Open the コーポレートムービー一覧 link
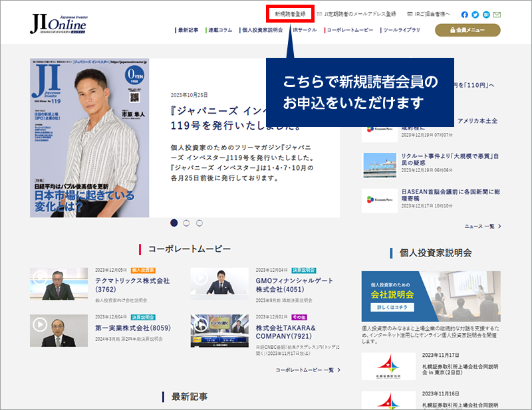This screenshot has height=410, width=532. coord(308,370)
